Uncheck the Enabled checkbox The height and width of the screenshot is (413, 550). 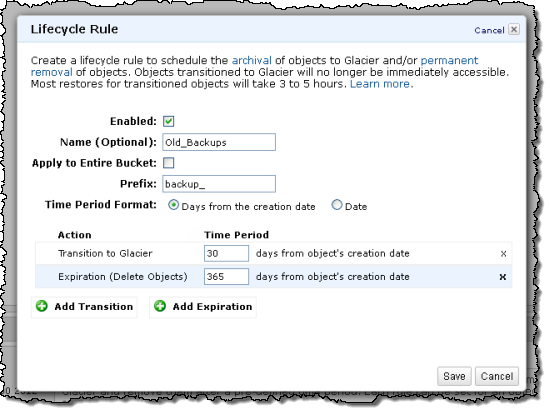click(x=168, y=121)
